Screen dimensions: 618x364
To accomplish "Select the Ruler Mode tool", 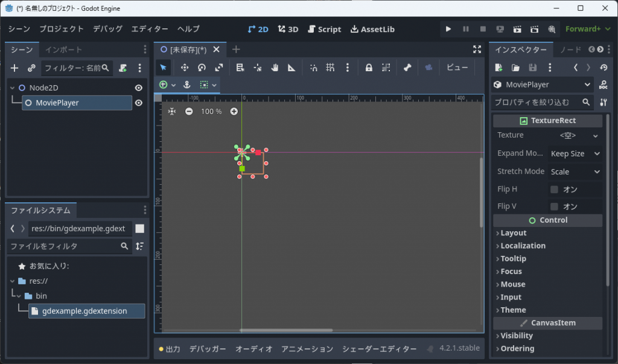I will (x=291, y=68).
